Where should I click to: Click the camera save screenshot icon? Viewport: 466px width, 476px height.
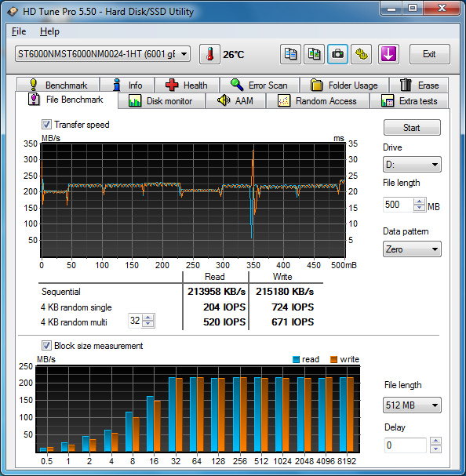tap(337, 54)
